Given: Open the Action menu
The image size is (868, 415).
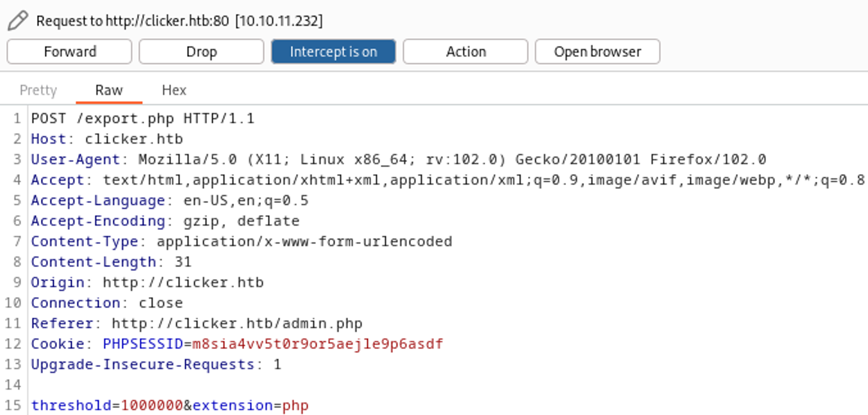Looking at the screenshot, I should point(466,52).
